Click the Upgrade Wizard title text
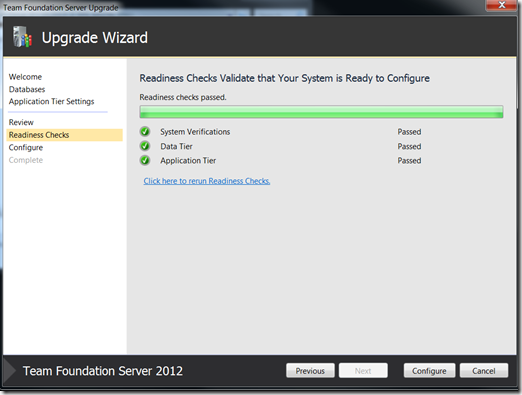The width and height of the screenshot is (522, 395). coord(95,37)
